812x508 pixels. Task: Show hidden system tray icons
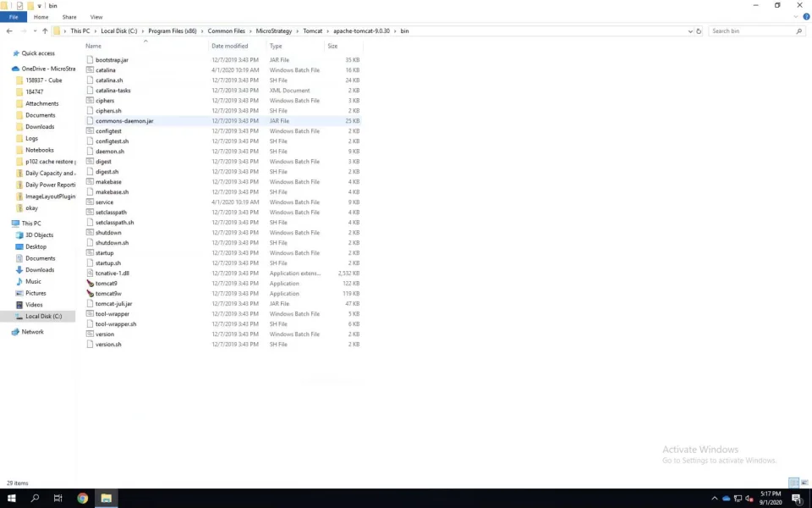(715, 499)
